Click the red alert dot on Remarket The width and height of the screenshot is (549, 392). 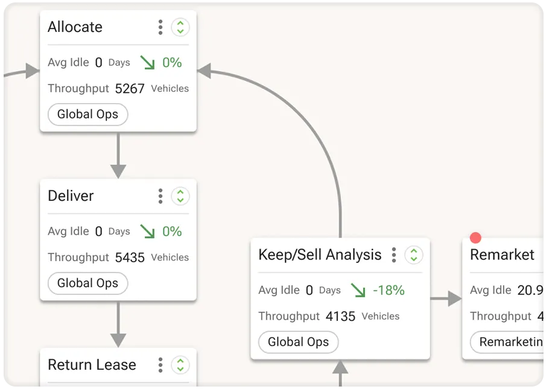(x=475, y=238)
